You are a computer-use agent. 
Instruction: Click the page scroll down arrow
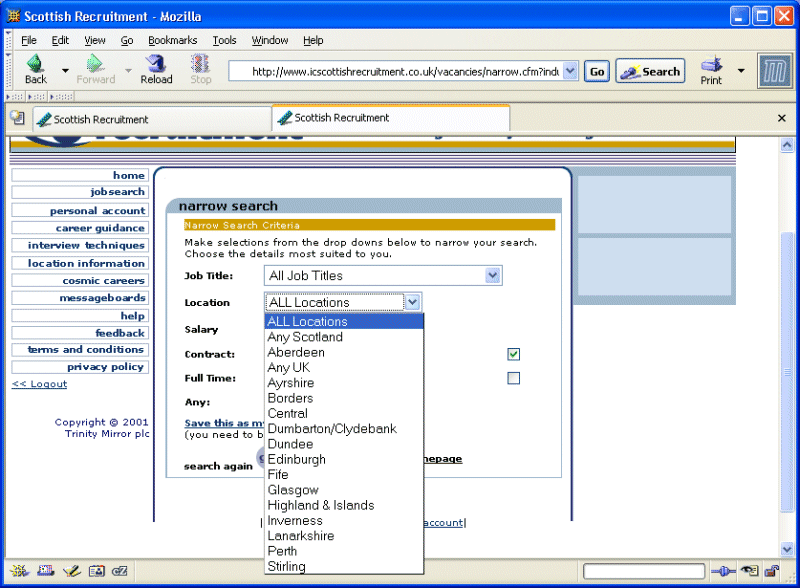[x=786, y=549]
